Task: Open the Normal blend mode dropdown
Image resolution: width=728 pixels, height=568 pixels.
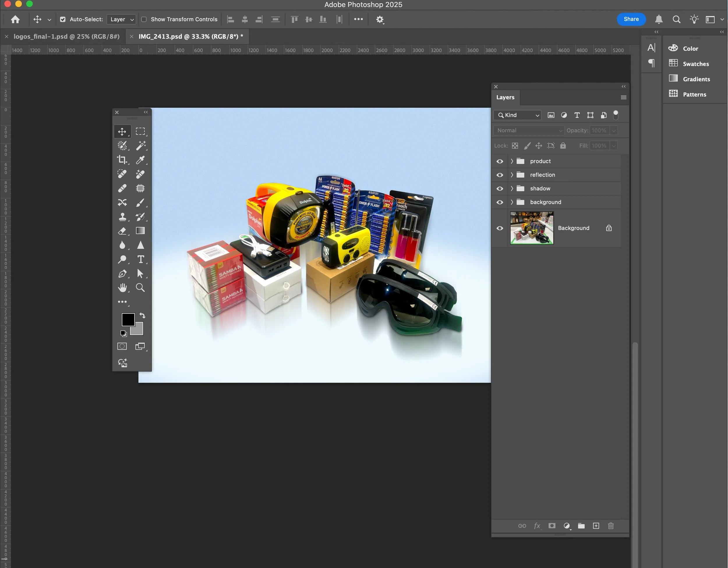Action: [529, 130]
